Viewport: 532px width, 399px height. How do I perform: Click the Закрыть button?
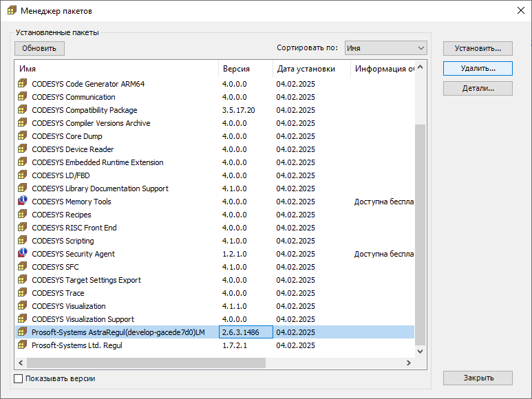[478, 378]
